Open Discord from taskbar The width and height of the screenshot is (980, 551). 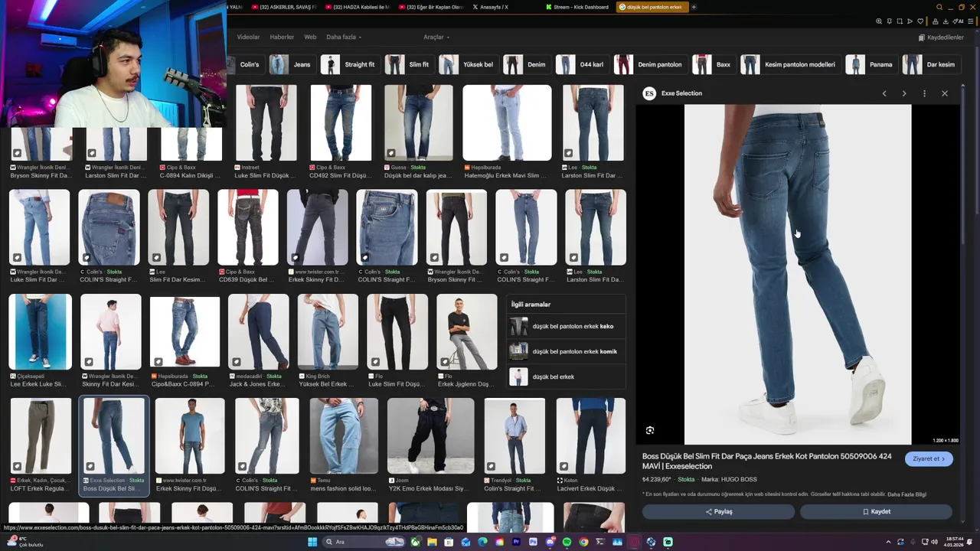[x=550, y=542]
